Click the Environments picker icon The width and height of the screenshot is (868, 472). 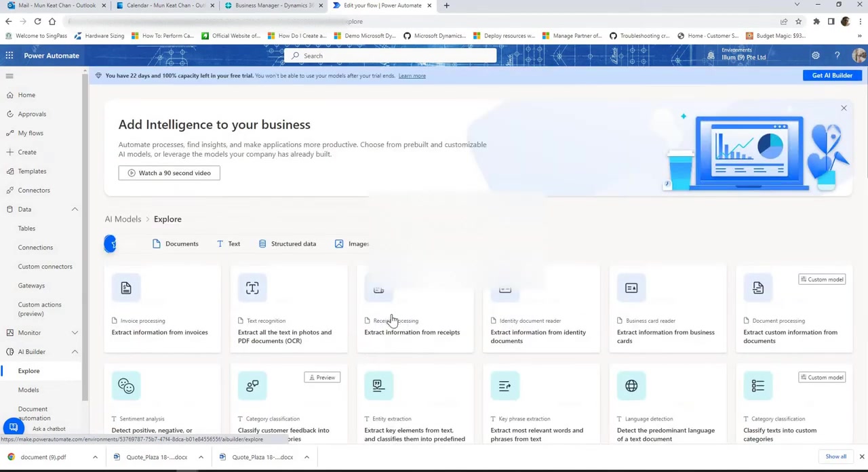coord(711,56)
